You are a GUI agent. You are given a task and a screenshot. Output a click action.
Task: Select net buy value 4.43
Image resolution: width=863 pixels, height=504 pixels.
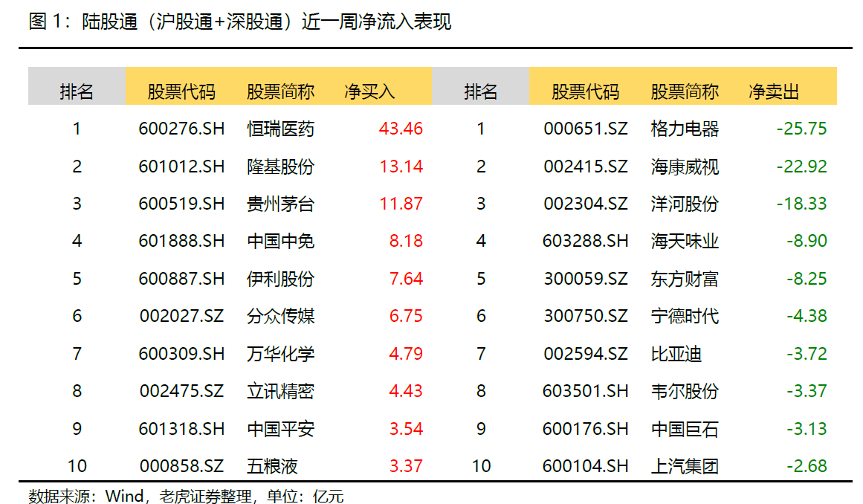tap(406, 391)
